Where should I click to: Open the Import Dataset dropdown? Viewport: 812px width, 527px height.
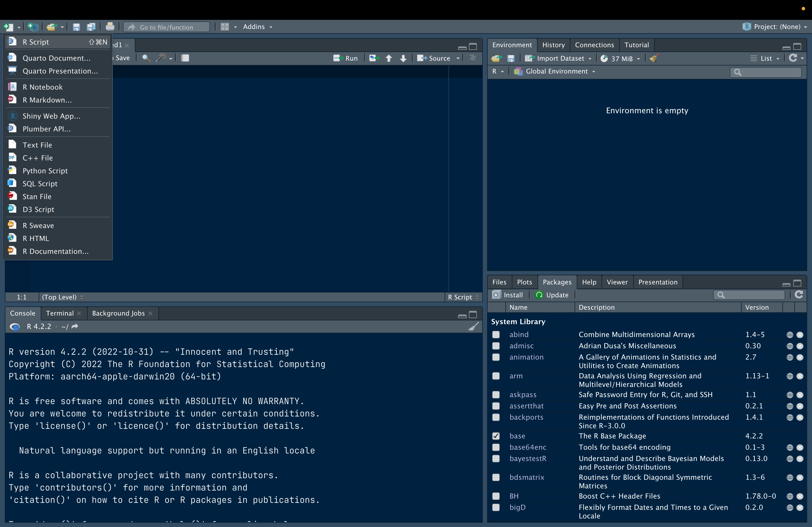point(560,58)
